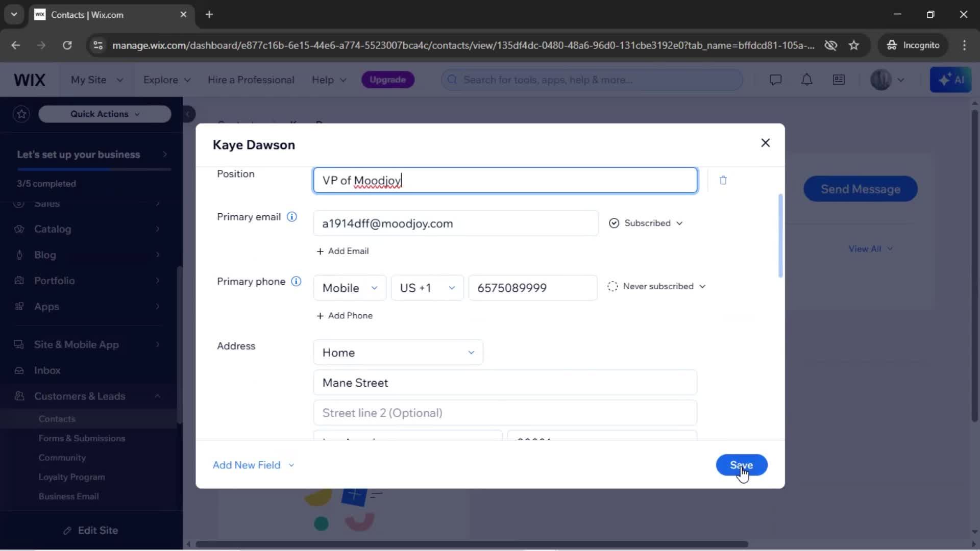Change address type from Home
The image size is (980, 551).
[398, 353]
